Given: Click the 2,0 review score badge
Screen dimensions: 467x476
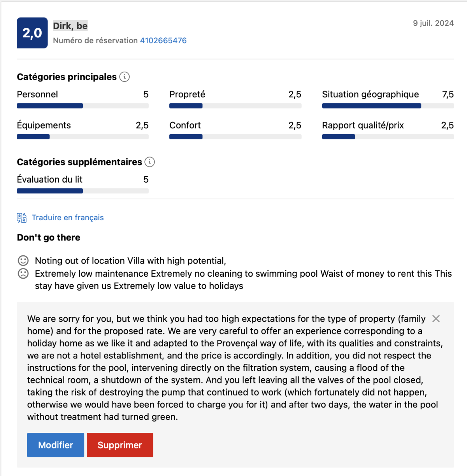Looking at the screenshot, I should tap(32, 33).
